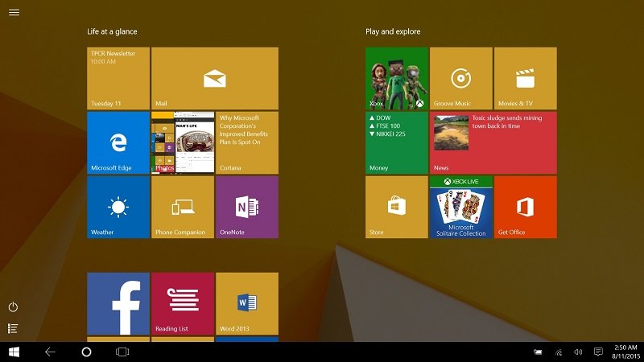Launch Word 2013 tile

(x=247, y=304)
